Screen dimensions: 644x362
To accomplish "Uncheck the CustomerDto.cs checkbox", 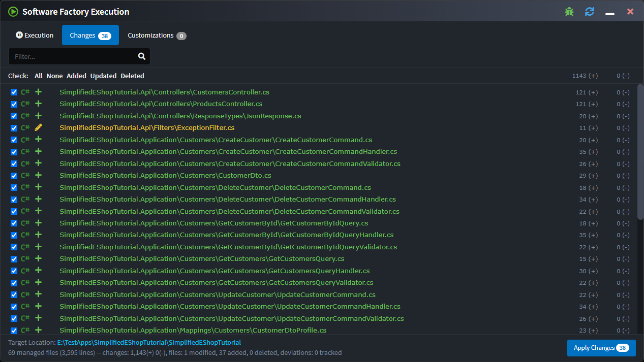I will [14, 176].
